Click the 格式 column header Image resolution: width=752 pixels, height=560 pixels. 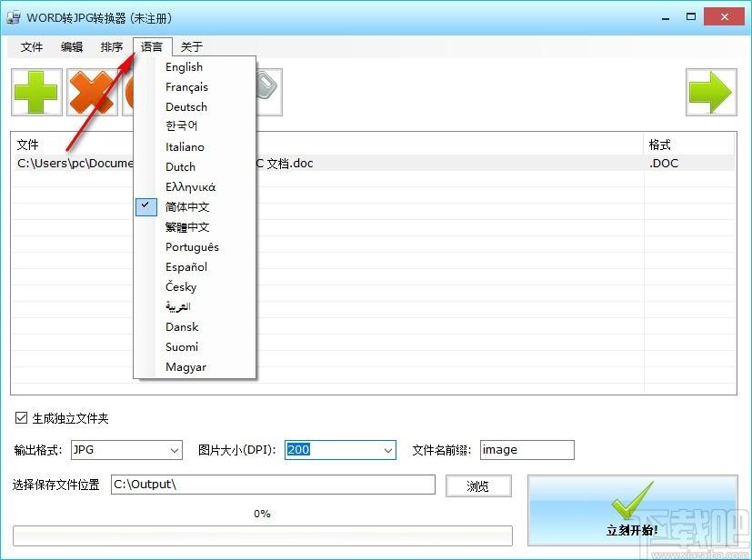point(659,145)
